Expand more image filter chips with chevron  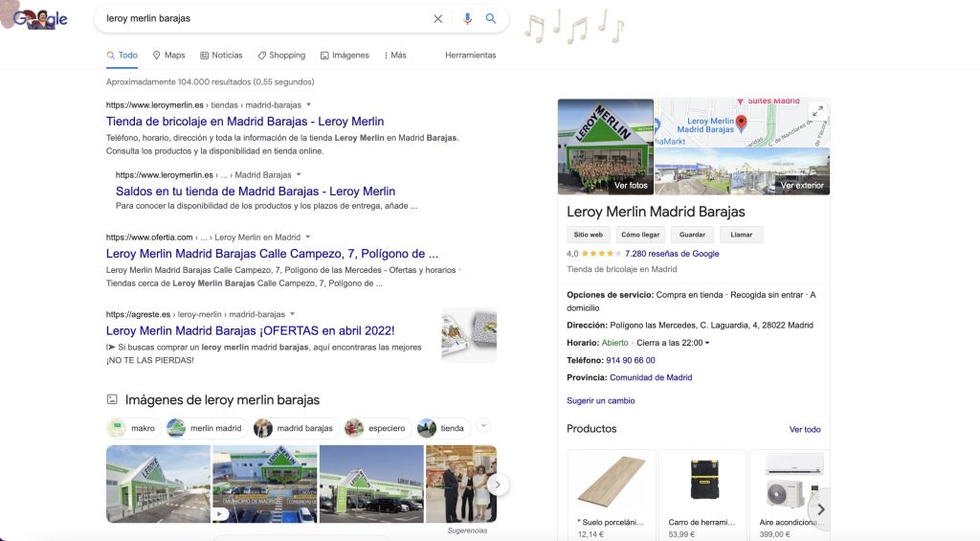[x=483, y=426]
